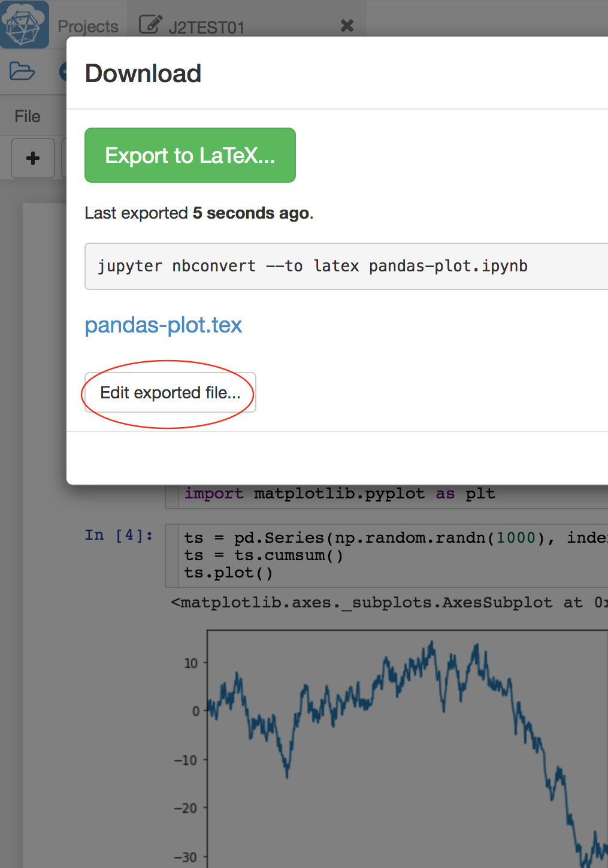Click the import matplotlib.pyplot code line
608x868 pixels.
tap(339, 494)
